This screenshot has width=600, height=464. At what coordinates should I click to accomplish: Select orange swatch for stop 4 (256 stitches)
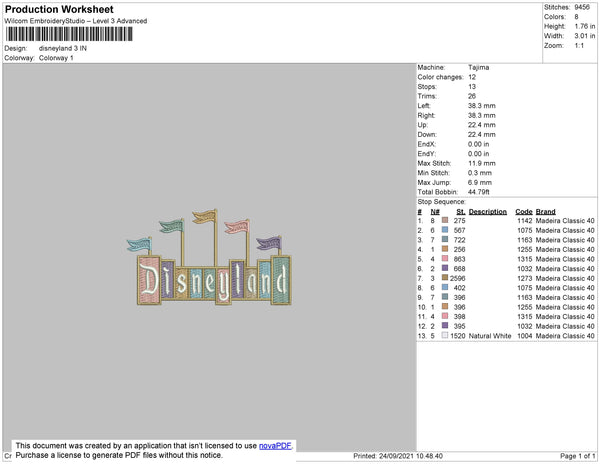pos(445,249)
